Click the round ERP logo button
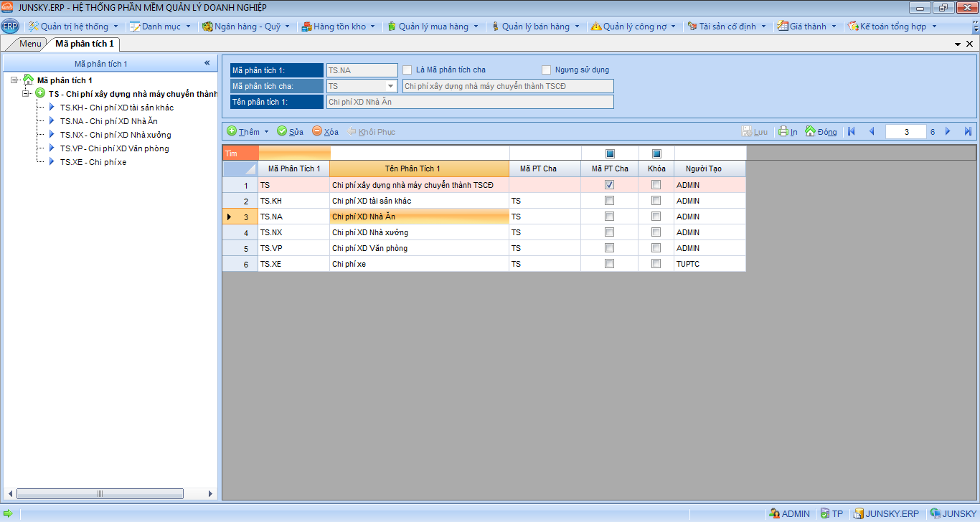 (10, 27)
